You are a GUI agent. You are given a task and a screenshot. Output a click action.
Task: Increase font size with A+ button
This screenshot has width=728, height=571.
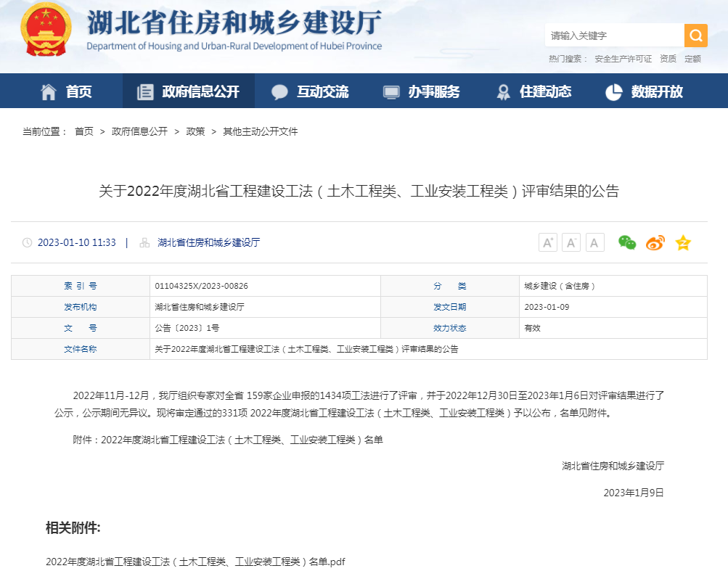click(x=548, y=243)
